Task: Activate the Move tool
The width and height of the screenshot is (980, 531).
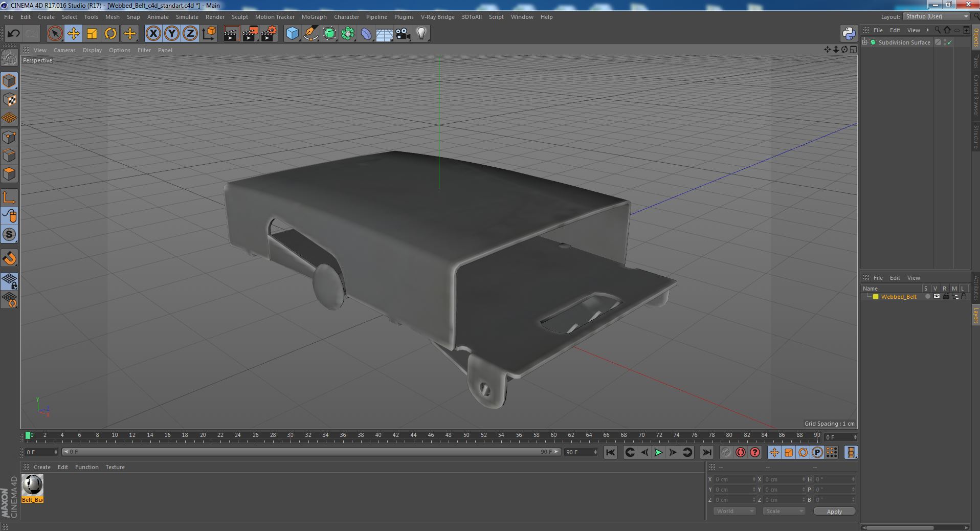Action: [x=73, y=34]
